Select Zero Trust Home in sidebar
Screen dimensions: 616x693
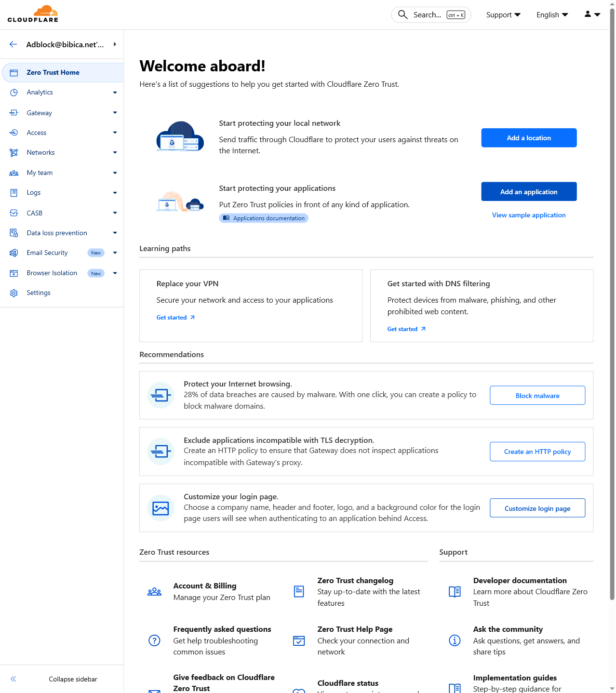point(53,73)
